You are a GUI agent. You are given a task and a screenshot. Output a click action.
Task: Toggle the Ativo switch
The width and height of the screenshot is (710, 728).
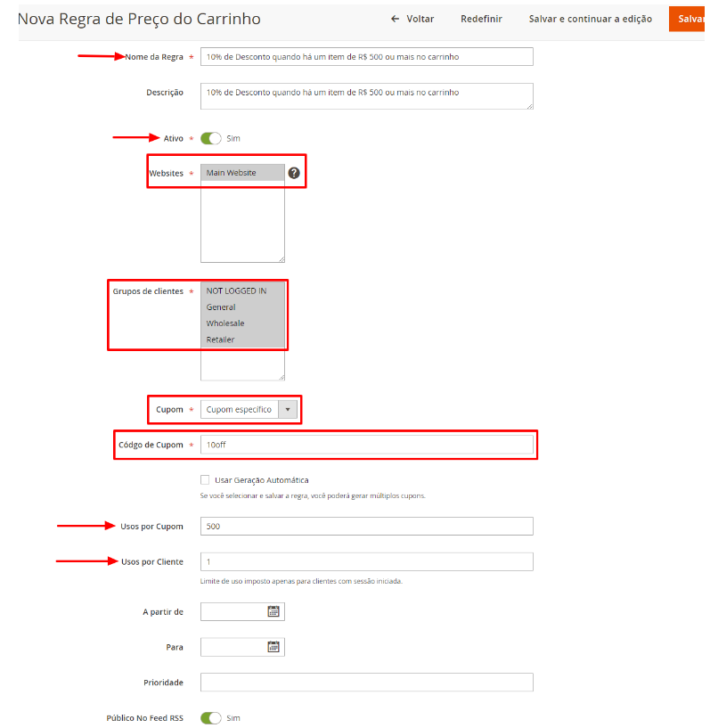pos(210,138)
